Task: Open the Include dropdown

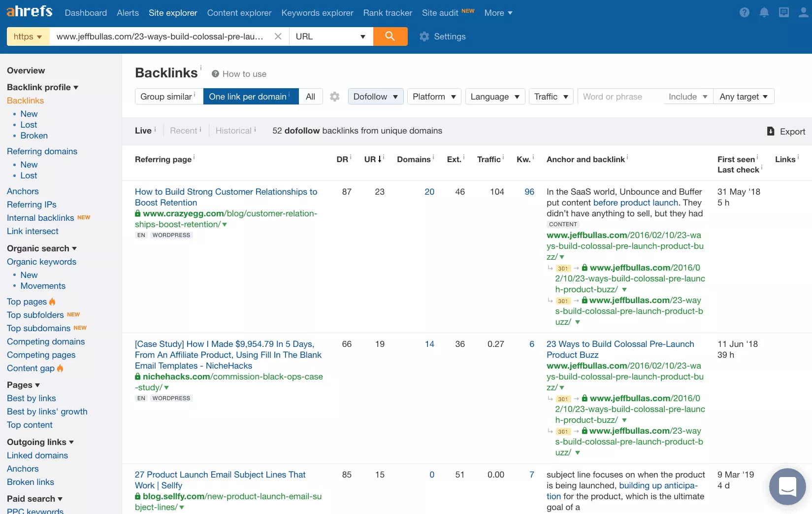Action: (688, 97)
